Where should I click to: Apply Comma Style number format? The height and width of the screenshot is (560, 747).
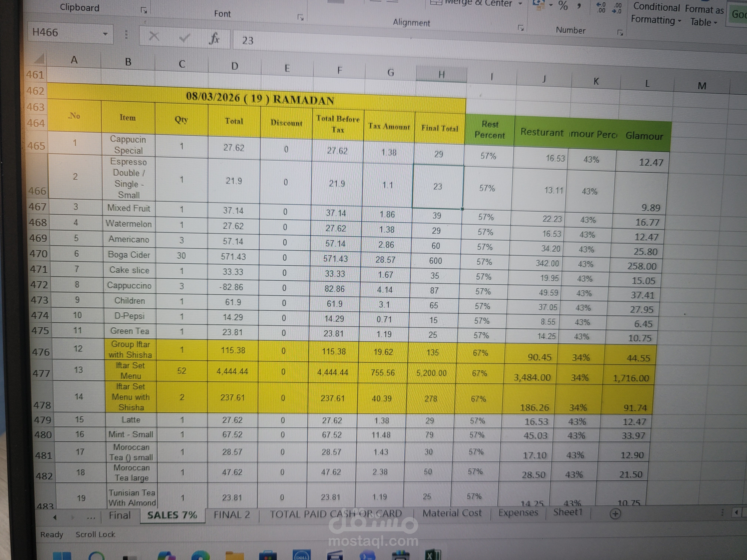(x=579, y=6)
